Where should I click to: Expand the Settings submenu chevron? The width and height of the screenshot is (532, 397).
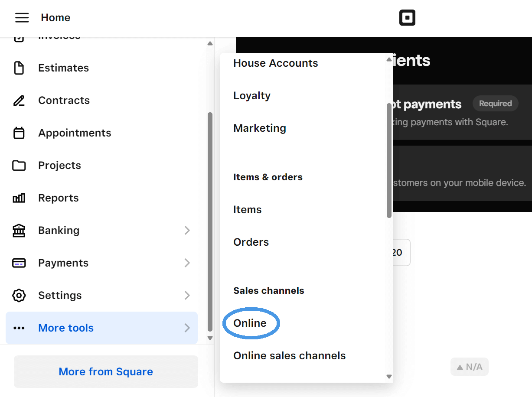(187, 295)
